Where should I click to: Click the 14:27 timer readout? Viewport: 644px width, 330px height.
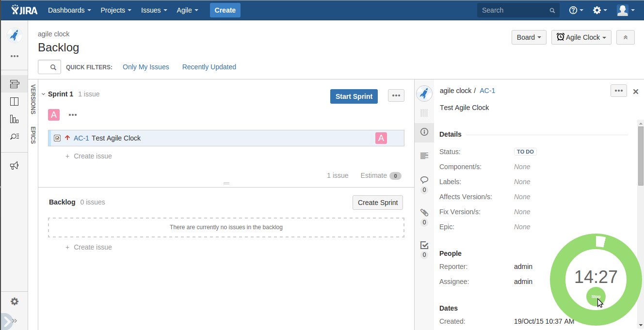[x=596, y=277]
